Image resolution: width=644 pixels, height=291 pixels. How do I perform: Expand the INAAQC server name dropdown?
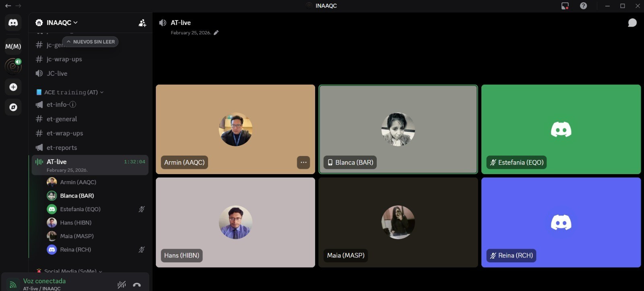[56, 23]
